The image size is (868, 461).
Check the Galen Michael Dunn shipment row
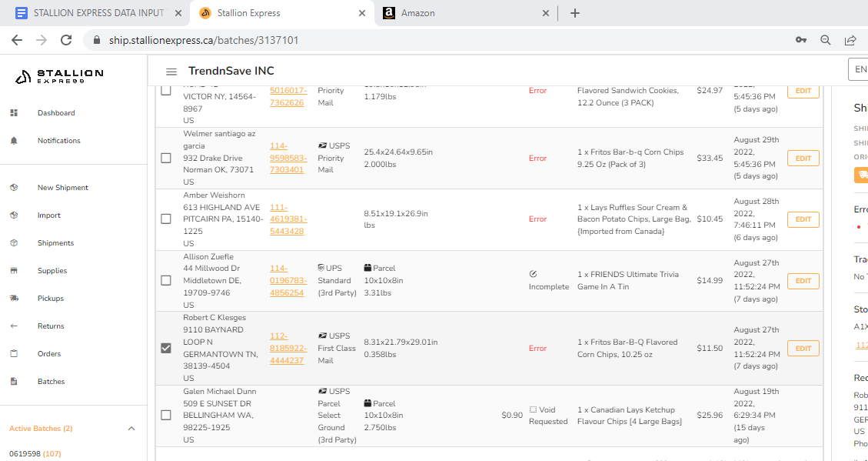click(x=166, y=416)
